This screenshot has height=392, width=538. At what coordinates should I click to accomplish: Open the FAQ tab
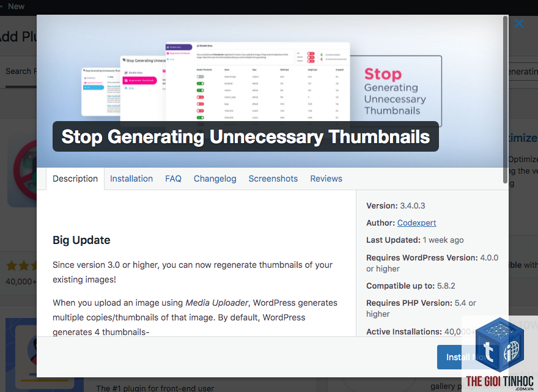(x=173, y=179)
